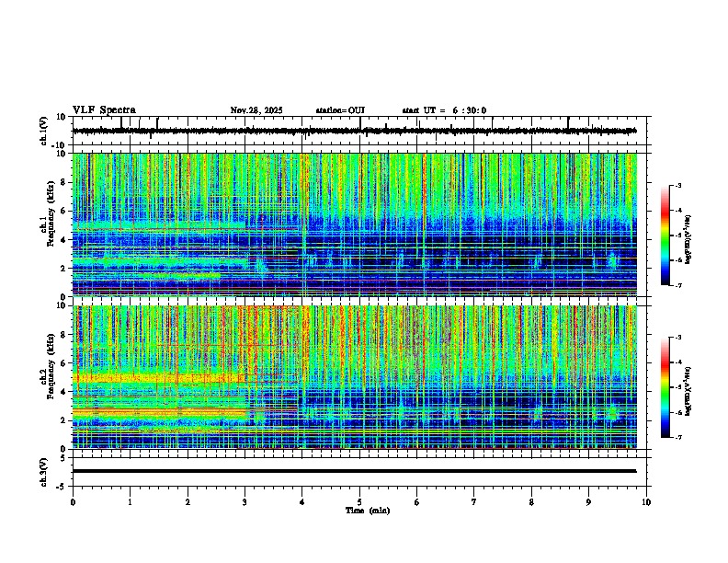
Task: Click the "ch.1(V)" waveform axis label
Action: pos(43,131)
